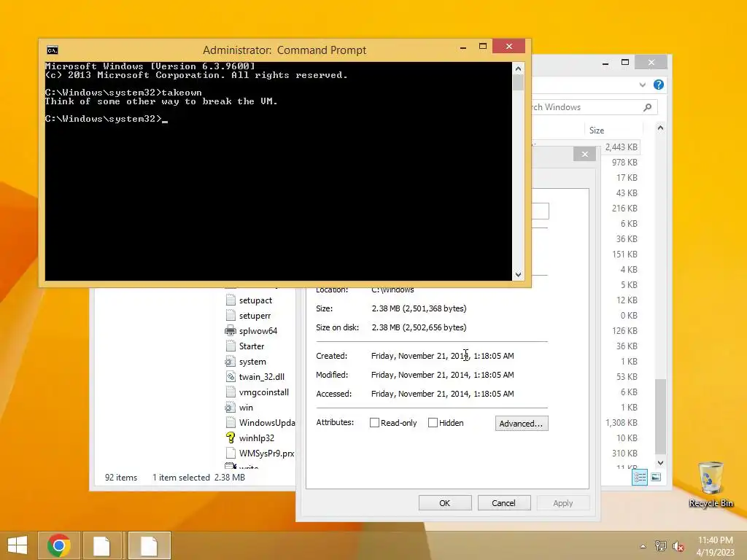Enable the Hidden attribute checkbox
The width and height of the screenshot is (747, 560).
coord(433,423)
